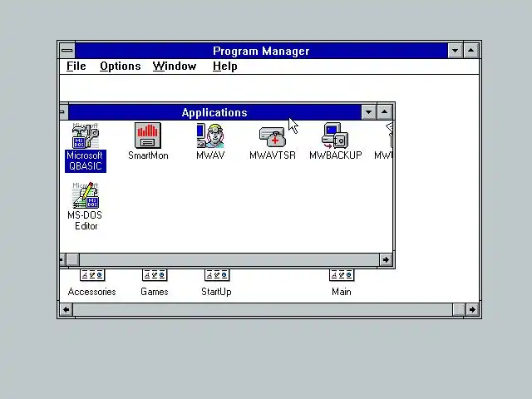
Task: Maximize the Applications group window
Action: point(384,112)
